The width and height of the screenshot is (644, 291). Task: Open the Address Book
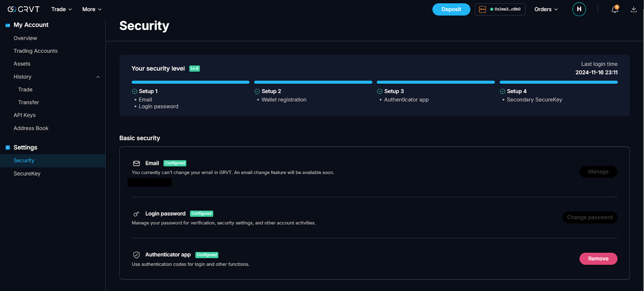[x=31, y=129]
